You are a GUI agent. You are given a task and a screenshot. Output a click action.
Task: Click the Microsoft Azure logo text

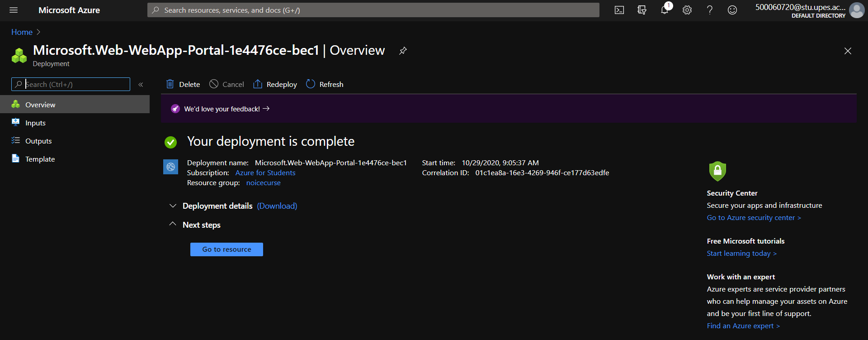[69, 10]
